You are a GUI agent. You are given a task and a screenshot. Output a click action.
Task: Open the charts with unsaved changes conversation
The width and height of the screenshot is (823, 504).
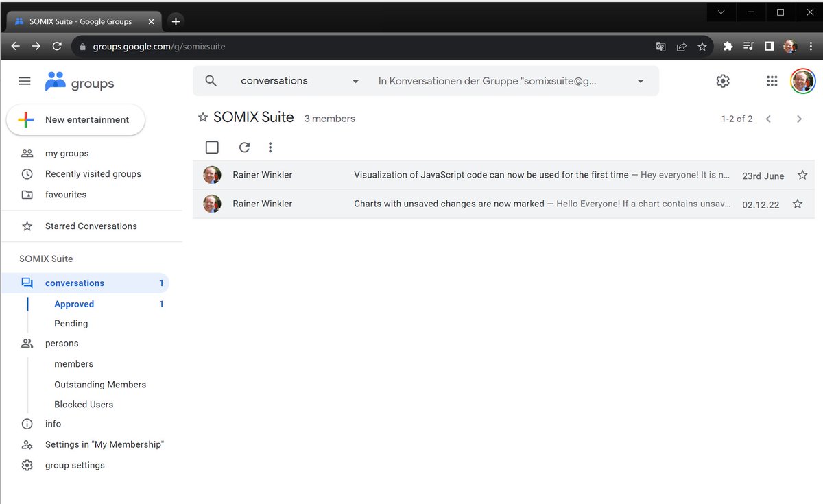click(x=503, y=204)
